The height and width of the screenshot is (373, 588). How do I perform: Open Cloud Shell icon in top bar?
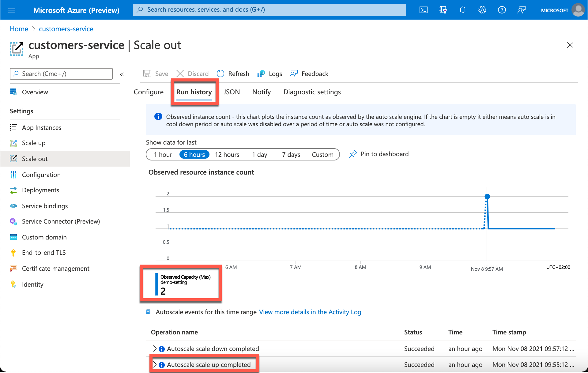pos(424,10)
